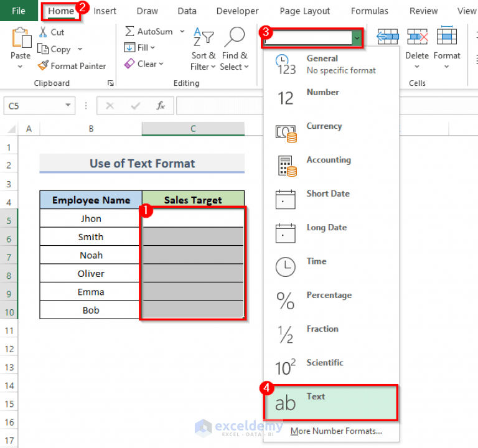Select the Use of Text Format title
This screenshot has height=448, width=478.
pos(142,164)
